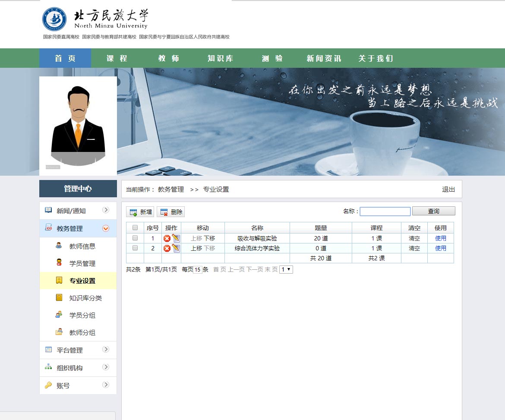Click the 新增 add button
This screenshot has width=505, height=420.
[x=140, y=212]
